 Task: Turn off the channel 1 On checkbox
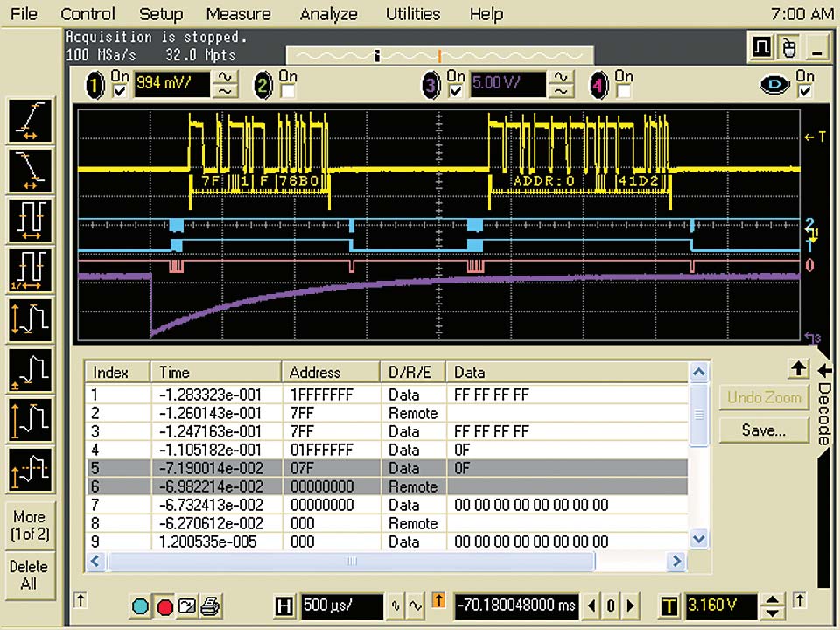pyautogui.click(x=120, y=91)
